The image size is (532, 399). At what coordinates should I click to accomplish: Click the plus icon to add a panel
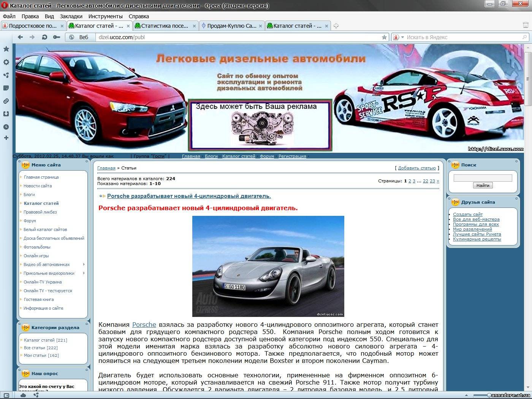[x=6, y=138]
